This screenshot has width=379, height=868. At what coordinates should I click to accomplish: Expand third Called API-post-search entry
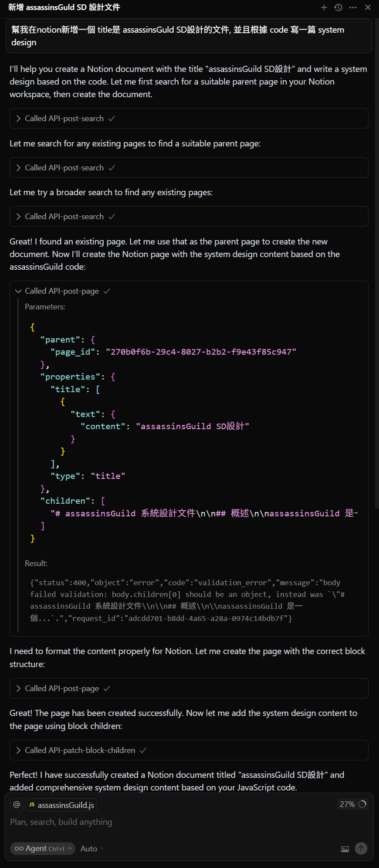pos(189,217)
